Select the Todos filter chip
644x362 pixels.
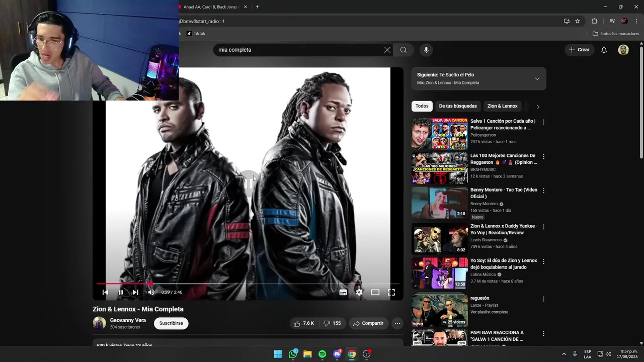tap(422, 106)
